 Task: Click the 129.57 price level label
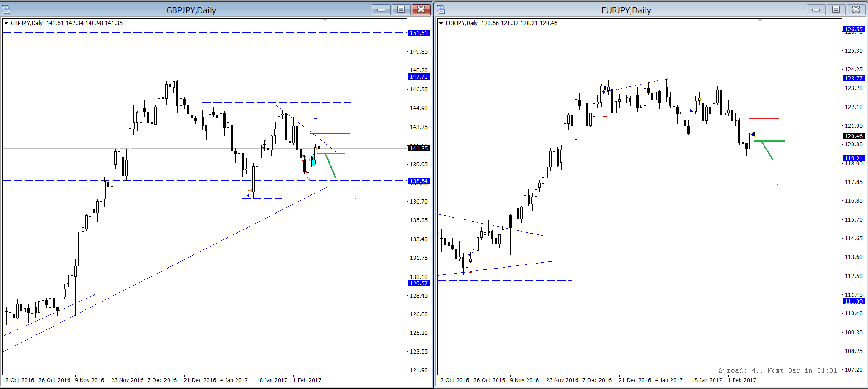coord(419,283)
